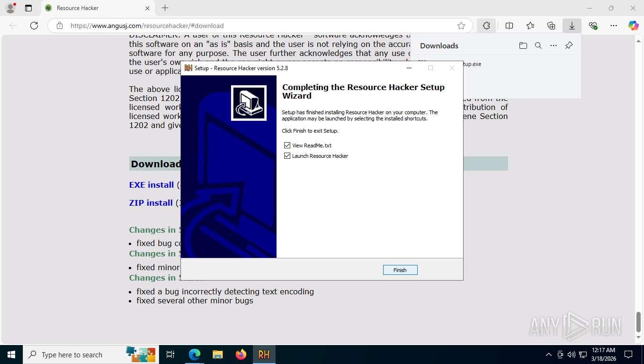Click the browser Downloads toolbar icon
The height and width of the screenshot is (364, 644).
point(572,26)
